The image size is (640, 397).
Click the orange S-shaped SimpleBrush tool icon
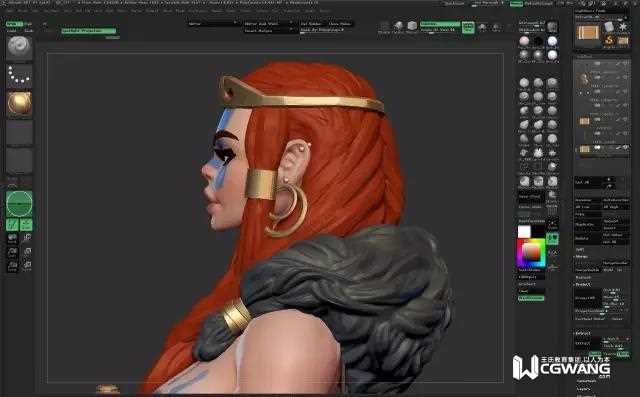pyautogui.click(x=609, y=40)
